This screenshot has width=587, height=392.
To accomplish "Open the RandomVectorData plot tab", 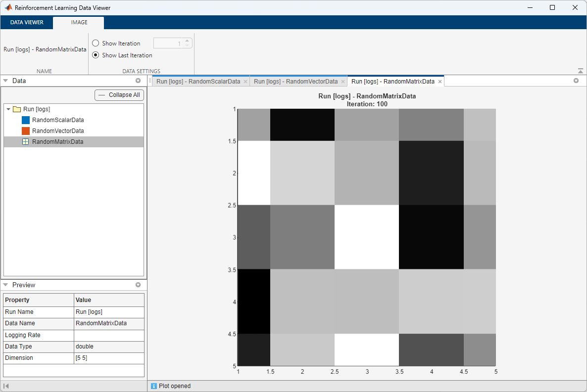I will pyautogui.click(x=295, y=82).
